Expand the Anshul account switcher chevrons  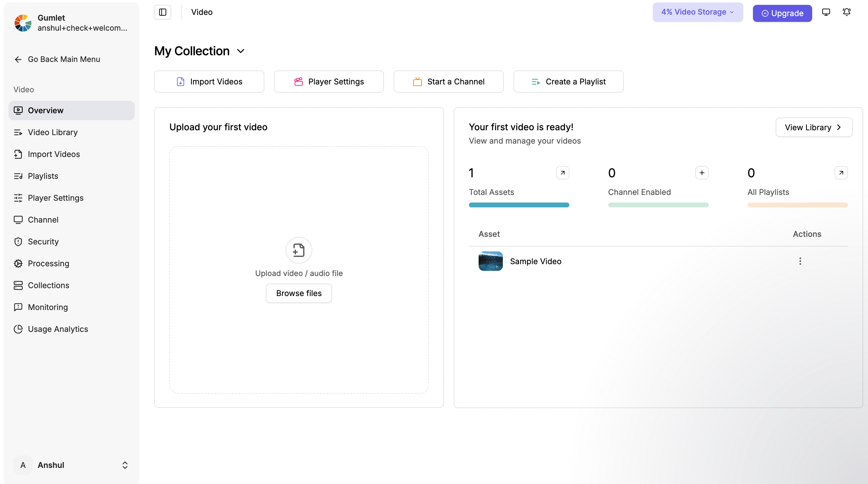point(125,465)
